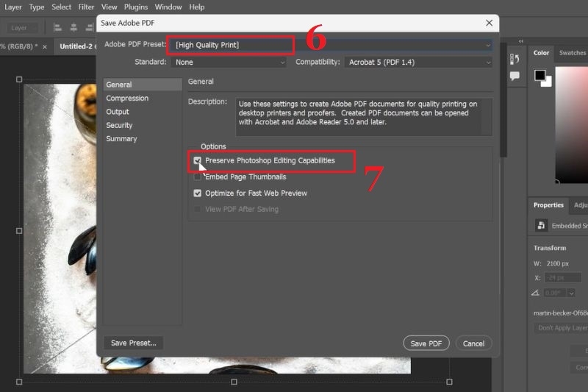Open the Standard dropdown set to None
The image size is (588, 392).
(229, 63)
